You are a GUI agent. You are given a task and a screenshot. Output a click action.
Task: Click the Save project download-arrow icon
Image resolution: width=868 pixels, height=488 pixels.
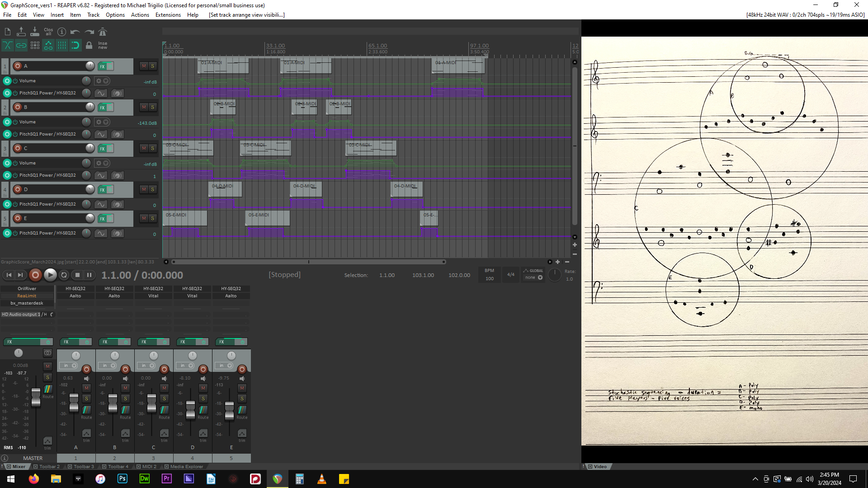tap(35, 32)
